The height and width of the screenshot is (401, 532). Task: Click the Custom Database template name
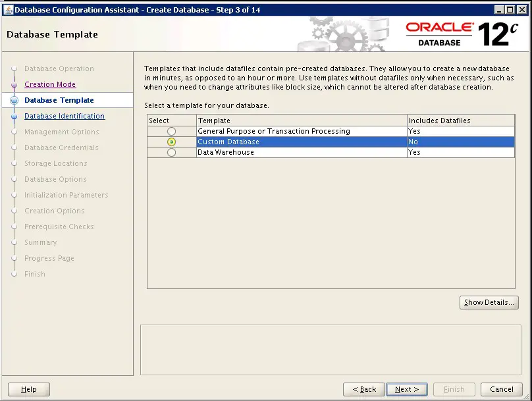tap(228, 142)
